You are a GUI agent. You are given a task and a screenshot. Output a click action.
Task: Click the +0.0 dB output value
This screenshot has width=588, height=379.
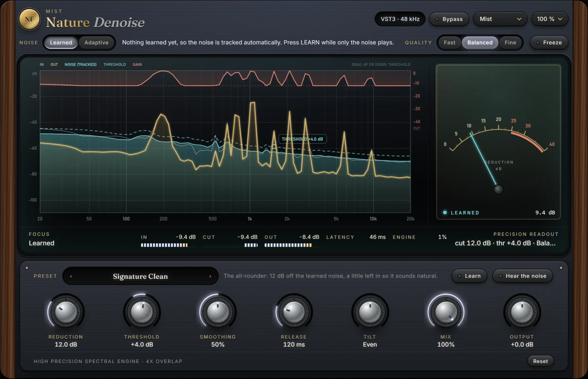click(522, 345)
